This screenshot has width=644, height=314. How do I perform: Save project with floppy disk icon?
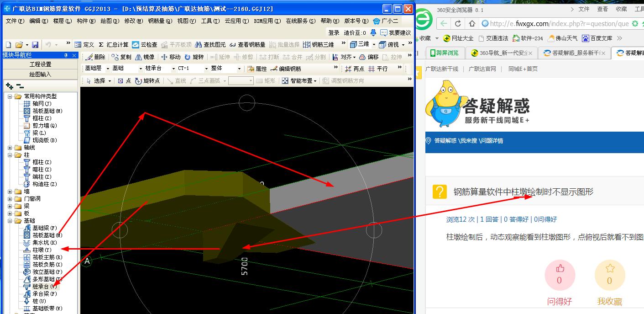[35, 44]
